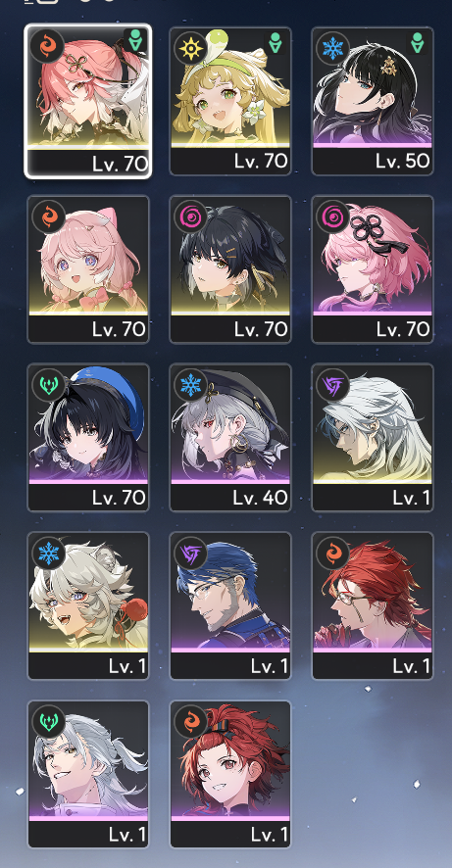This screenshot has height=868, width=452.
Task: Click Havoc spiral icon on black-haired Lv. 70 card
Action: point(190,217)
